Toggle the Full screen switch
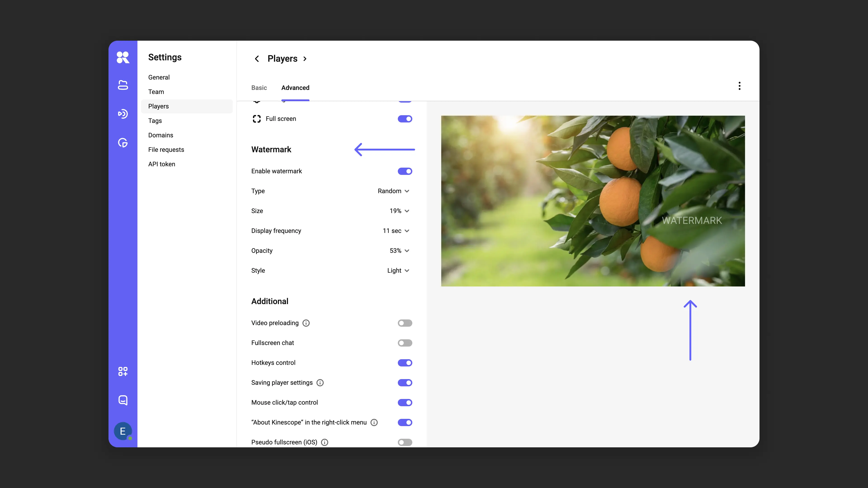 (x=405, y=119)
